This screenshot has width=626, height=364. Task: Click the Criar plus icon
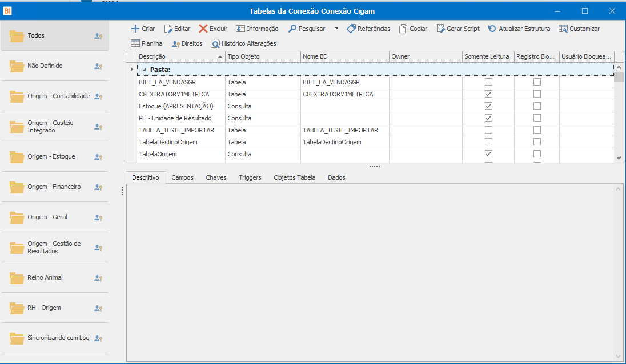pyautogui.click(x=135, y=29)
